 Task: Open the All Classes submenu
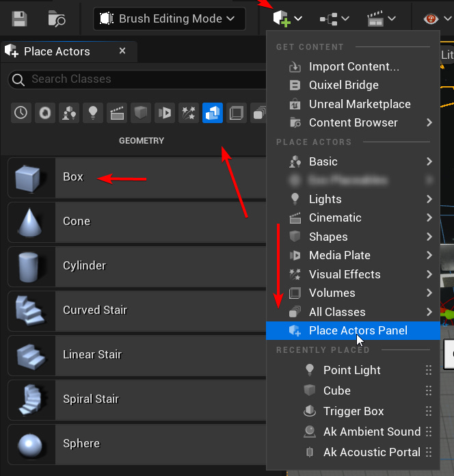(x=353, y=312)
